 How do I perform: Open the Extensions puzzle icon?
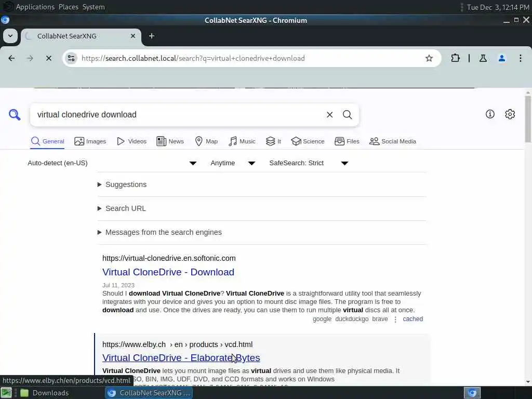coord(455,58)
